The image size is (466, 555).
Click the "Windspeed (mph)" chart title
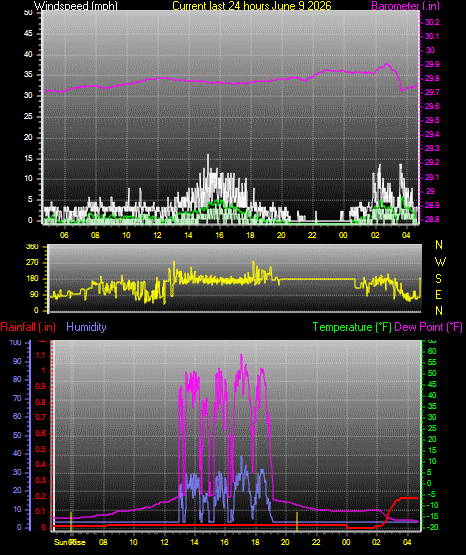click(x=75, y=6)
